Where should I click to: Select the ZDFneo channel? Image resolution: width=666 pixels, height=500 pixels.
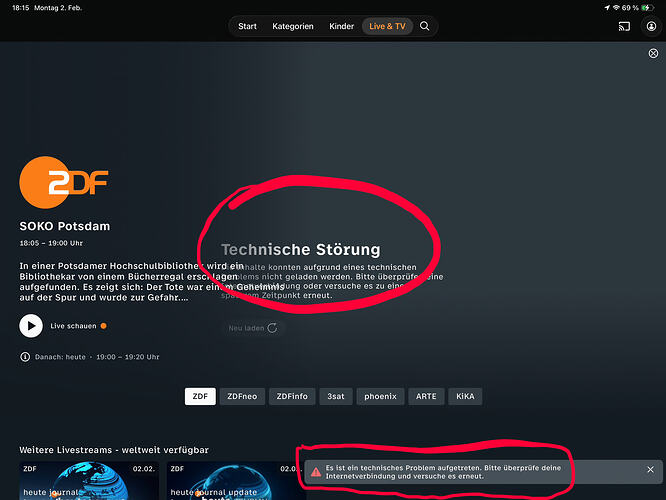pos(244,396)
